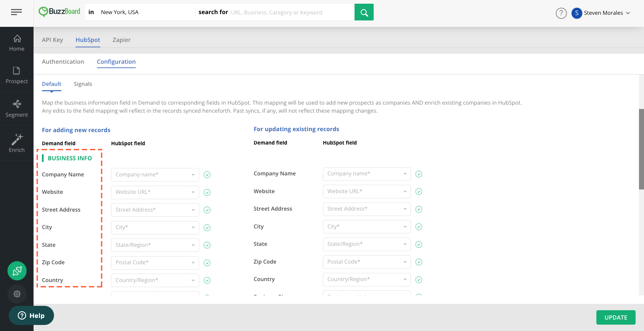Click the "For adding new records" heading
644x331 pixels.
(76, 130)
